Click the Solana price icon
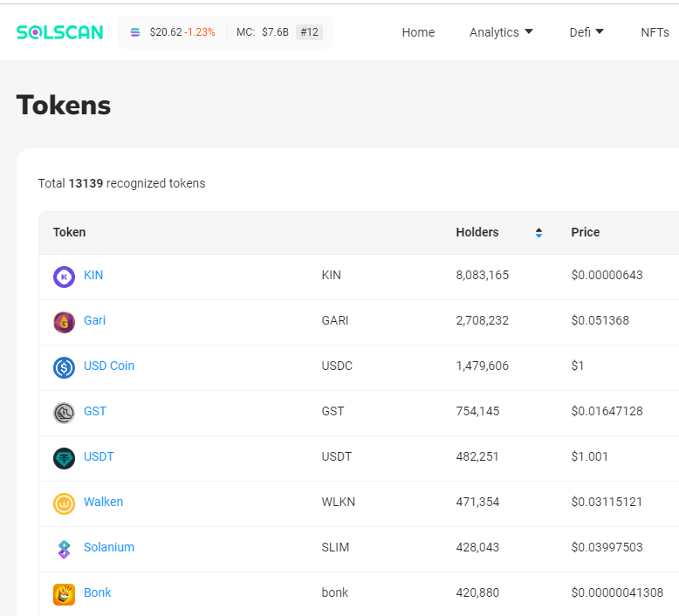The height and width of the screenshot is (616, 679). point(135,32)
